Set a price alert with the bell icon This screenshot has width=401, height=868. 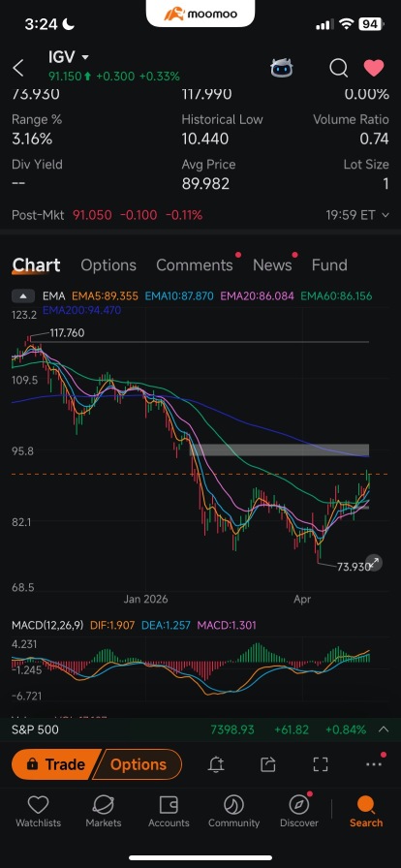pos(216,764)
